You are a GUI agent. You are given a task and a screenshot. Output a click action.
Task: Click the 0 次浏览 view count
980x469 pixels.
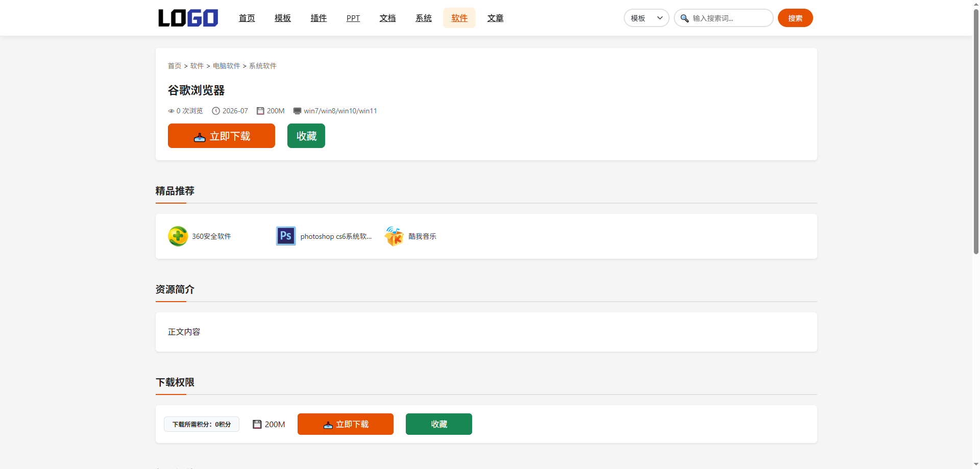(189, 111)
